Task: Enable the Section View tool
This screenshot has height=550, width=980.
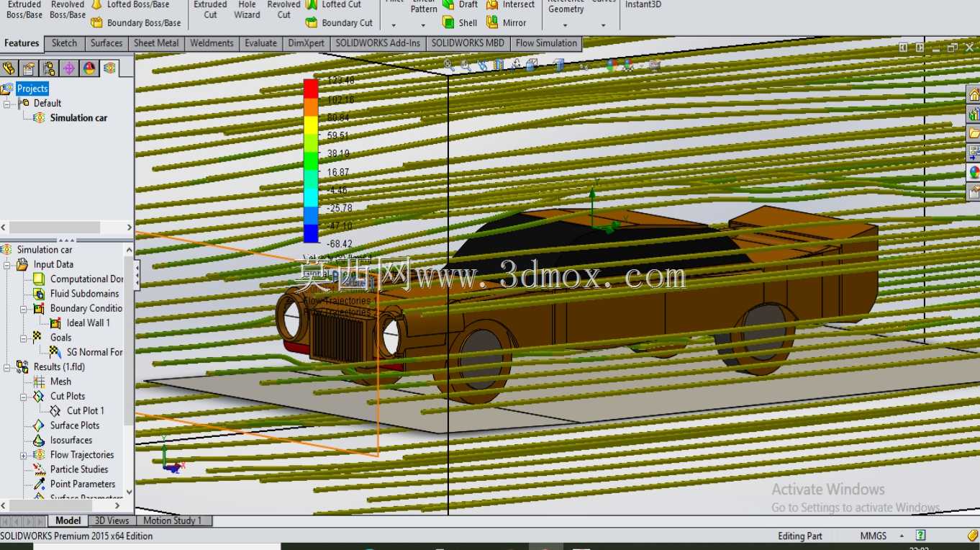Action: [499, 65]
